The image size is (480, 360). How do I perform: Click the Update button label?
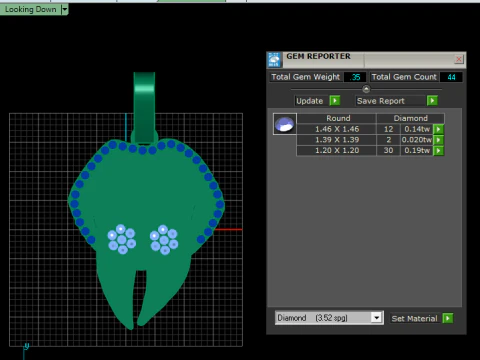[310, 101]
